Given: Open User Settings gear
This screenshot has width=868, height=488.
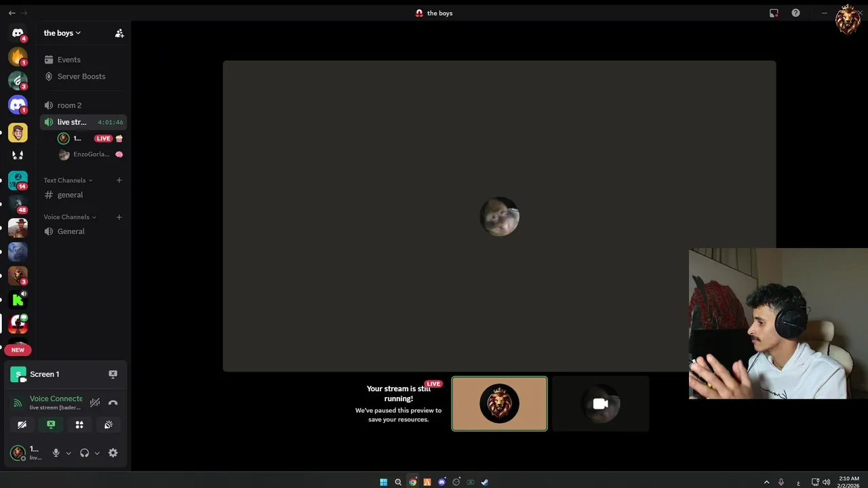Looking at the screenshot, I should [x=113, y=453].
